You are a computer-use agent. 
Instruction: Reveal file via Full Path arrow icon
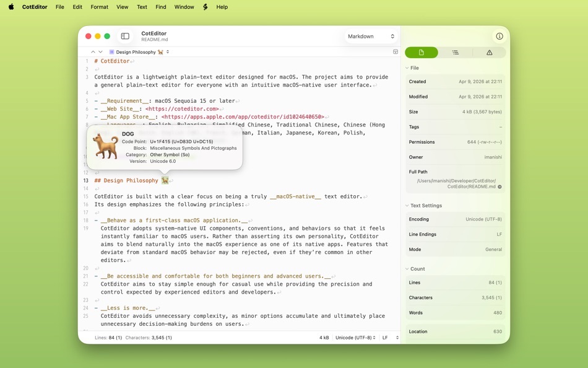point(499,186)
